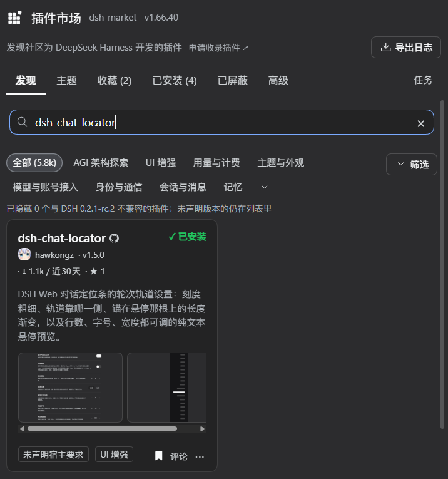Open the 任务 tab
Viewport: 448px width, 479px height.
point(423,80)
